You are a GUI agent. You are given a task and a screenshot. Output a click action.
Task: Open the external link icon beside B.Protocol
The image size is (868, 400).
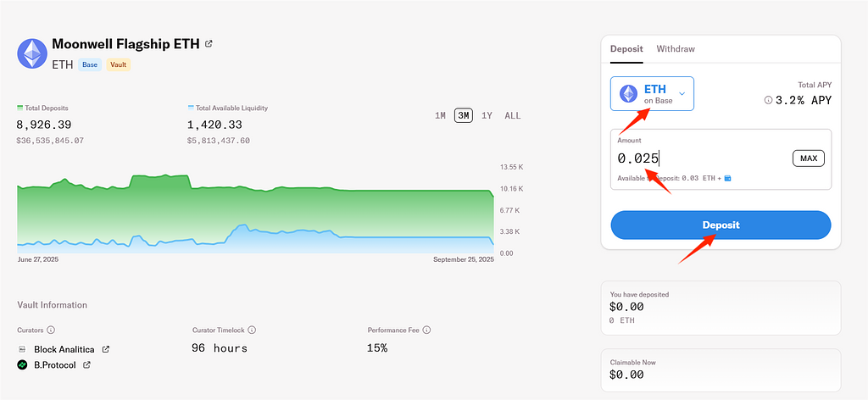click(86, 365)
